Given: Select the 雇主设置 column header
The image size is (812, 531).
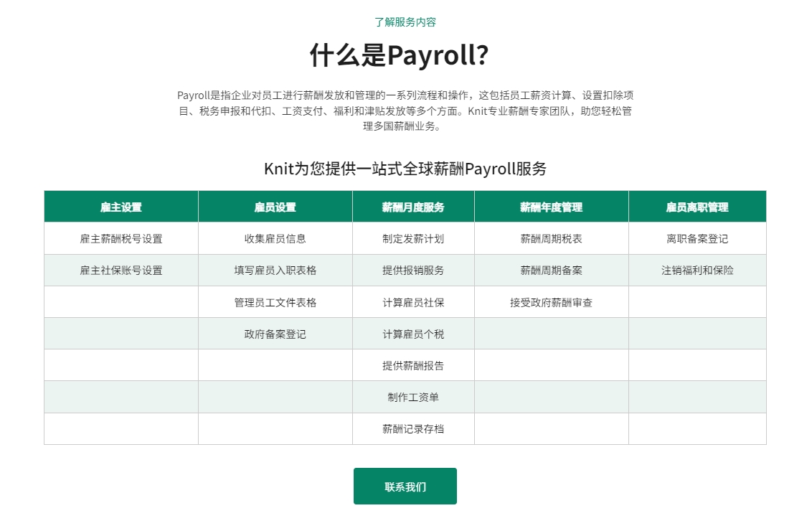Looking at the screenshot, I should point(121,207).
